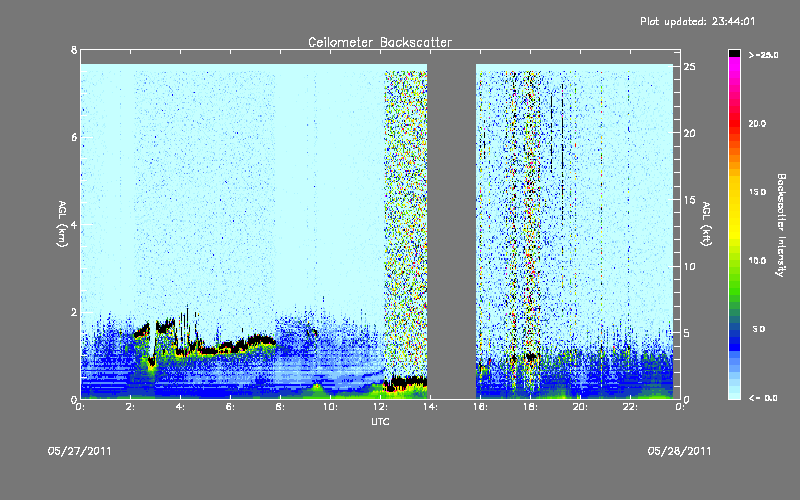
Task: Click the 8 tick on km axis
Action: (x=74, y=50)
